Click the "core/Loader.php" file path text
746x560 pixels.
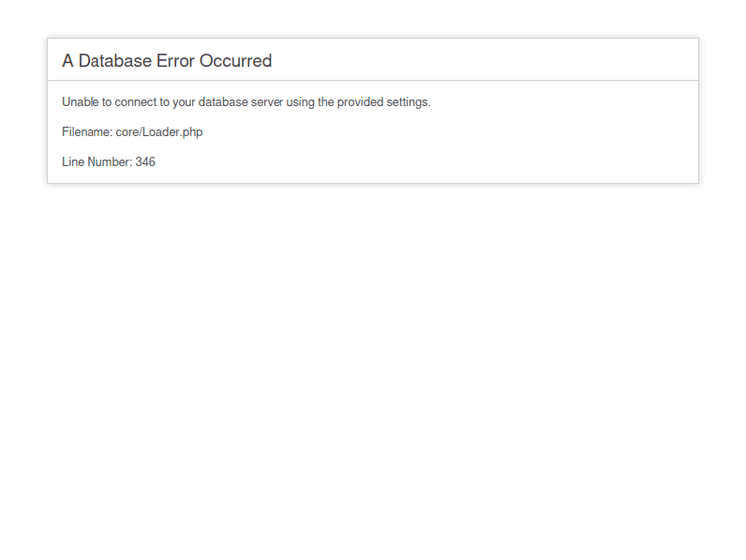coord(159,132)
